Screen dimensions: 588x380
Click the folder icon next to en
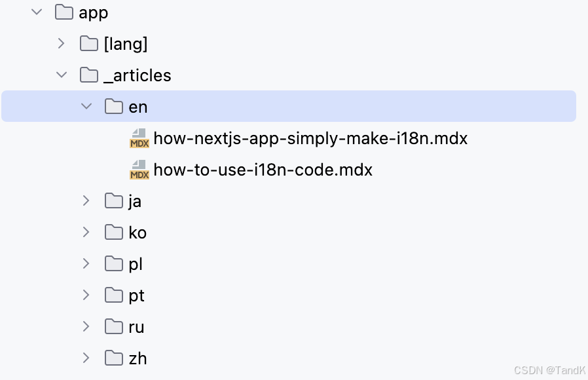click(113, 106)
